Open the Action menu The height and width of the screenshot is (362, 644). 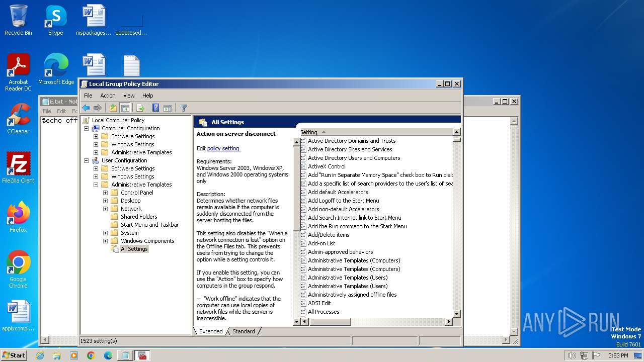[x=108, y=96]
